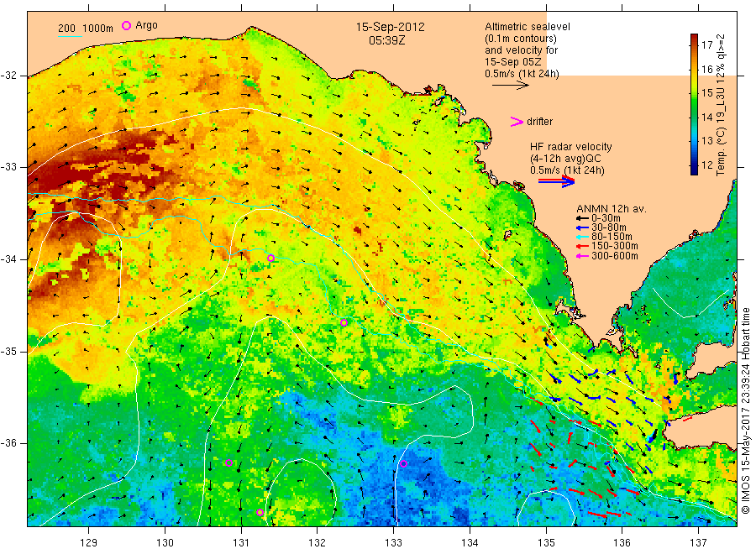Click the black altimetric velocity reference arrow

511,86
